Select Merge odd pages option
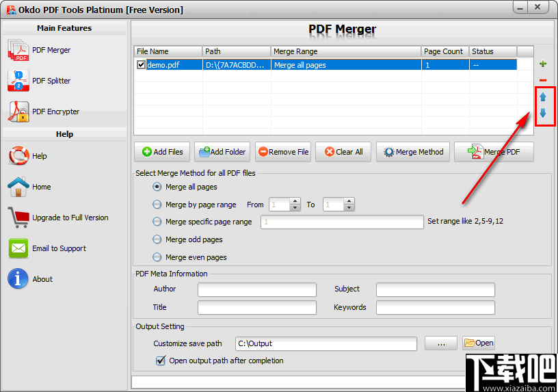558x392 pixels. tap(157, 239)
